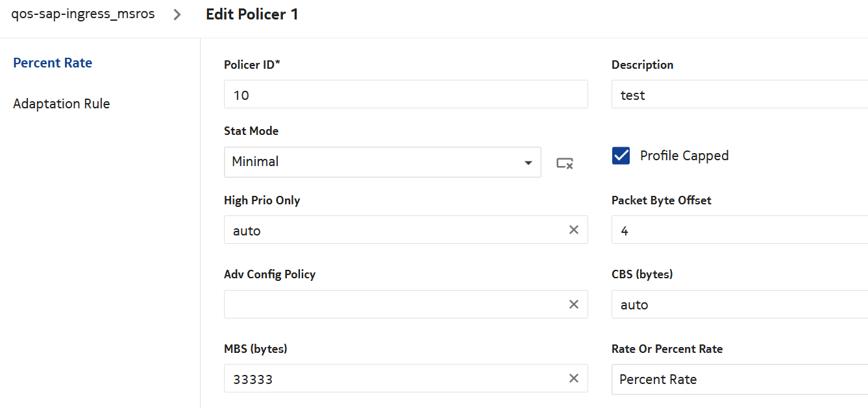Open the Stat Mode dropdown arrow
Image resolution: width=868 pixels, height=408 pixels.
pos(528,162)
